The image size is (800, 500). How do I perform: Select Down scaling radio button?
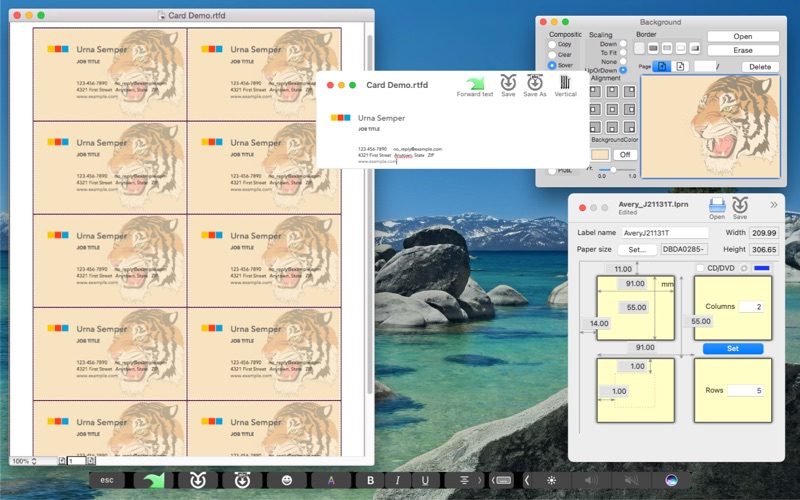pos(623,44)
